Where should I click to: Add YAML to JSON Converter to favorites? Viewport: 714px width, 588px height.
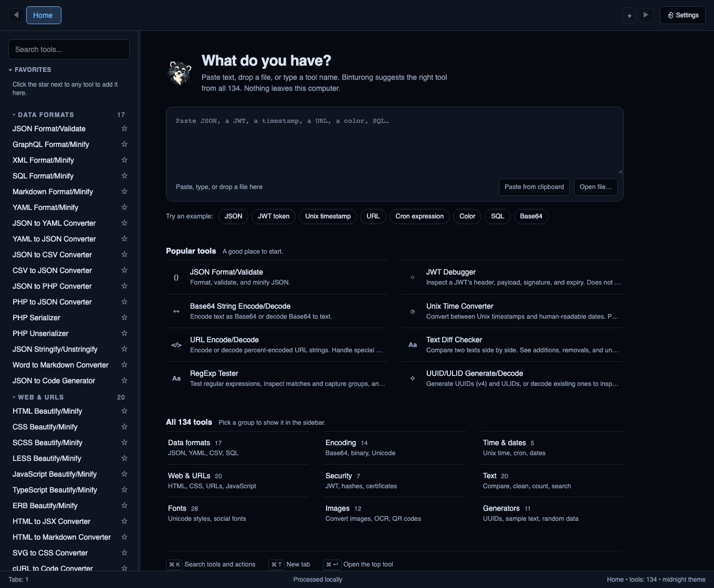tap(124, 239)
